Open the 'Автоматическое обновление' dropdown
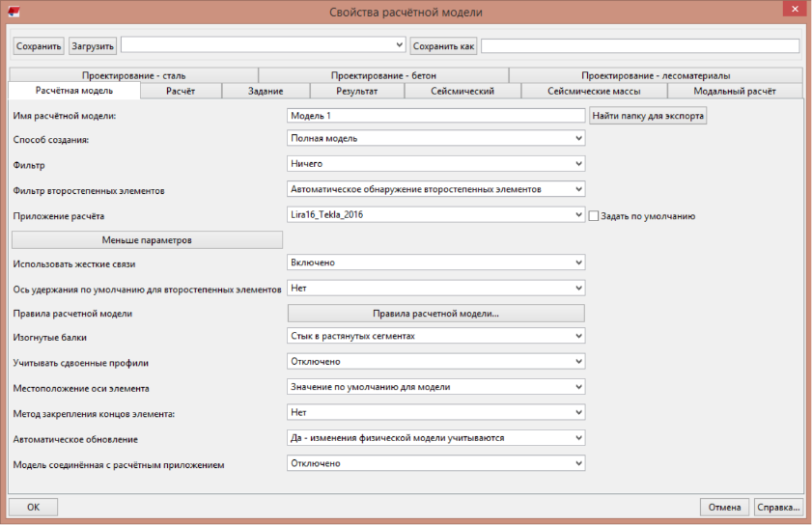812x525 pixels. [436, 438]
